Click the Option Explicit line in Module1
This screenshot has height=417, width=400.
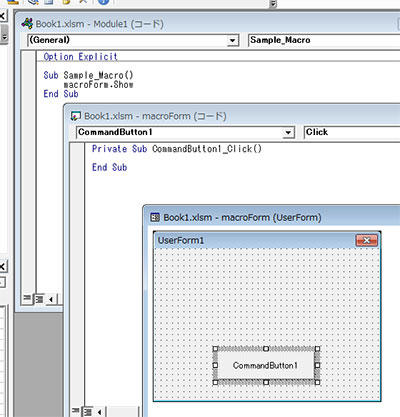(x=81, y=57)
